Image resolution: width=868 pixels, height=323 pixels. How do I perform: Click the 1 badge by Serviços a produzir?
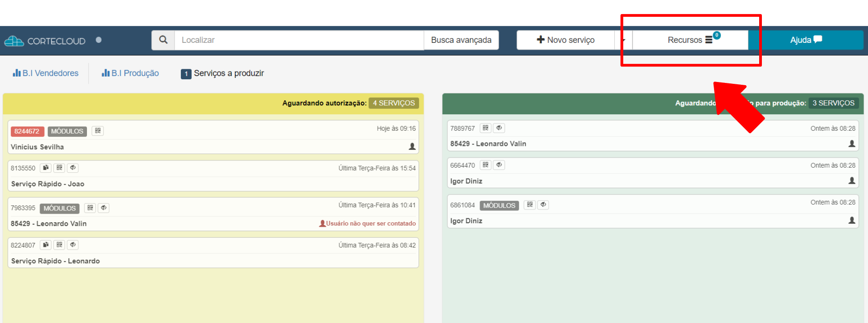186,74
